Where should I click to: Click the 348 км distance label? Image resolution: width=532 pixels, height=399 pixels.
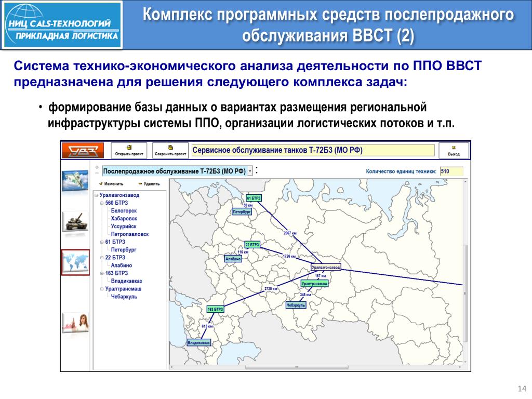(x=305, y=295)
